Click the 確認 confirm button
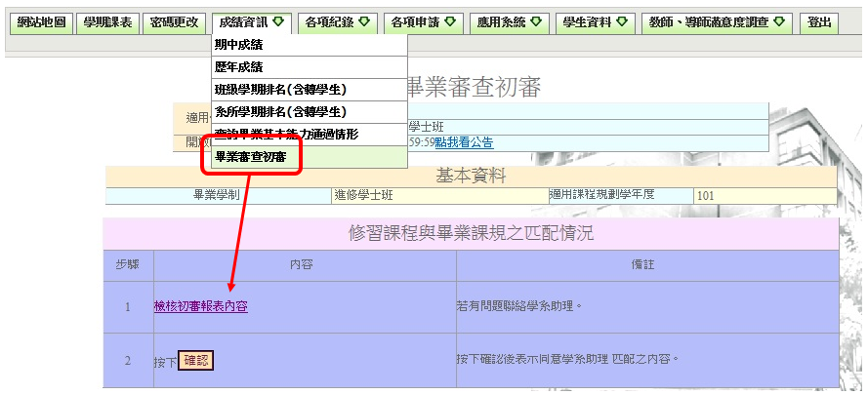 click(195, 361)
